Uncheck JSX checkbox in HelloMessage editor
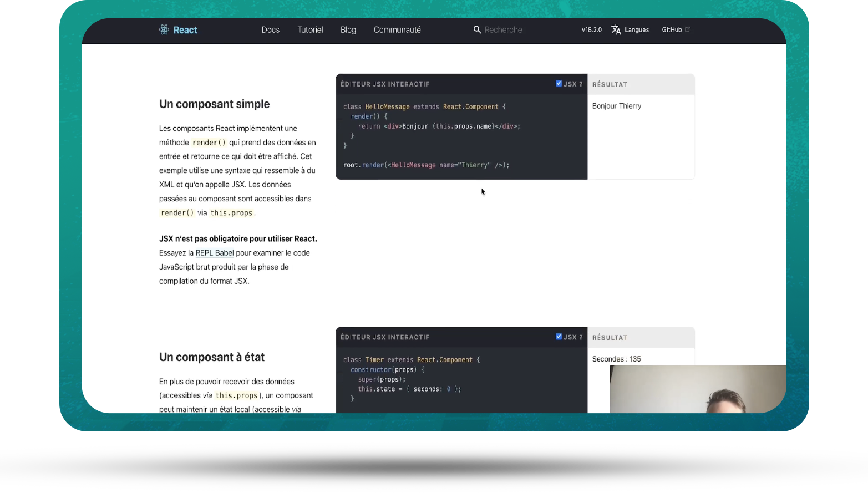This screenshot has height=493, width=868. [559, 84]
